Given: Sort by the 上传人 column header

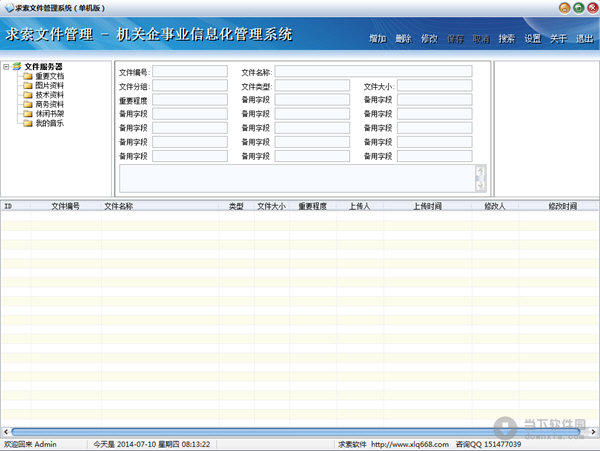Looking at the screenshot, I should click(360, 206).
